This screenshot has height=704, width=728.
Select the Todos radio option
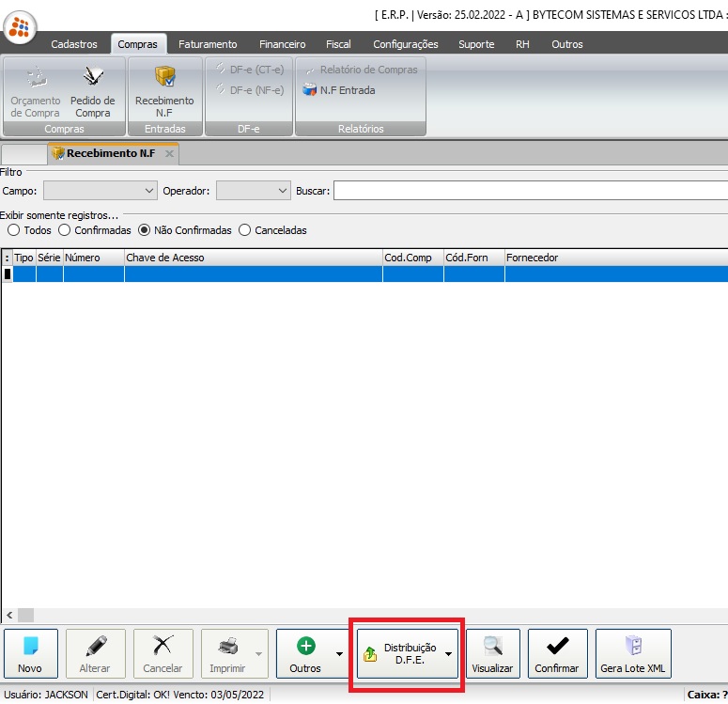13,230
